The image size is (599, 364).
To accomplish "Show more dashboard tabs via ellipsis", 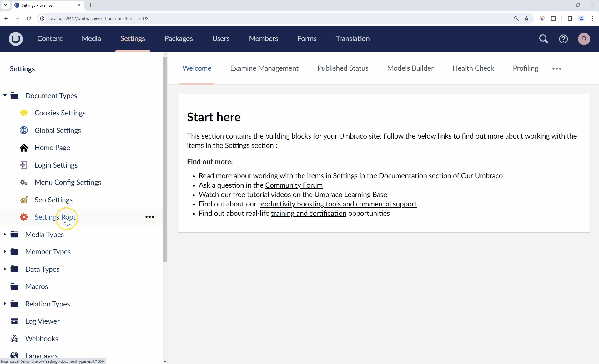I will (x=556, y=68).
